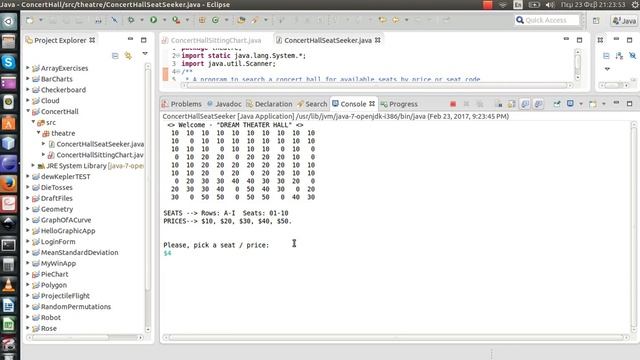
Task: Open Firefox from the Ubuntu launcher
Action: pos(9,184)
